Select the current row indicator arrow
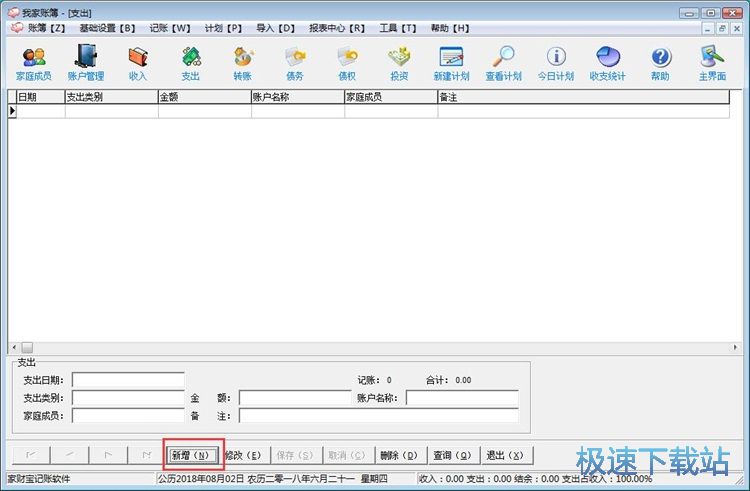This screenshot has height=491, width=750. pyautogui.click(x=12, y=111)
